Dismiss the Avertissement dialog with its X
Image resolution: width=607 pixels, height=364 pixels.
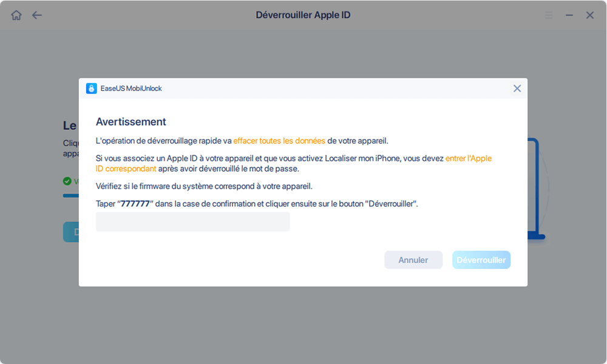coord(517,88)
